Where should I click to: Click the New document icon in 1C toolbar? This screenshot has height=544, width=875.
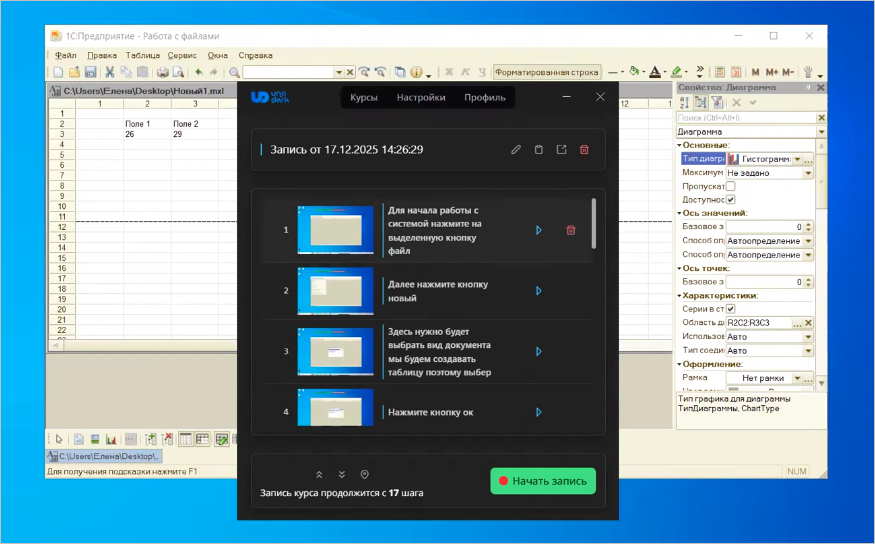[58, 72]
